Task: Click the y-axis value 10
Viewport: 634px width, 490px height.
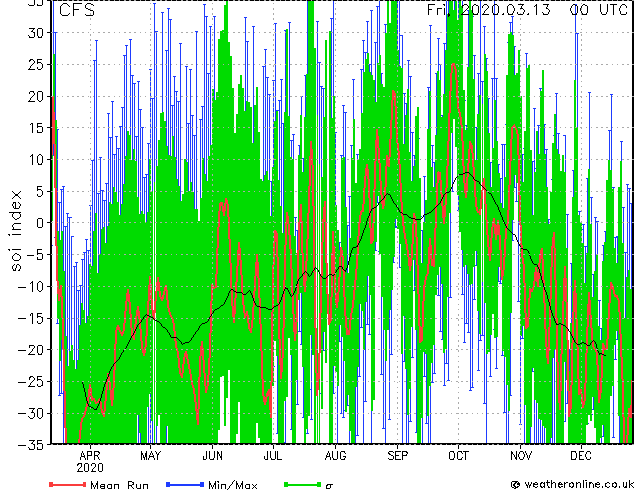Action: coord(36,160)
